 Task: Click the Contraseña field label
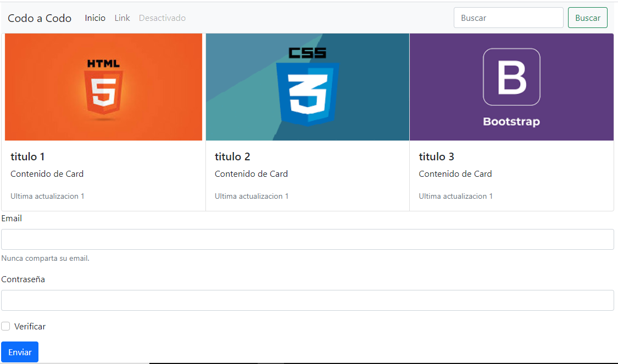[23, 279]
